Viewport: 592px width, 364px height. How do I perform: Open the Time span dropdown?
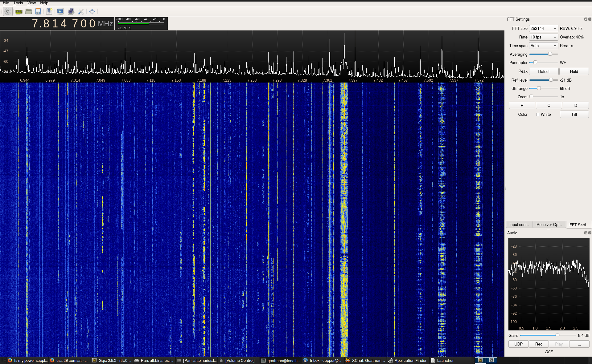tap(544, 46)
